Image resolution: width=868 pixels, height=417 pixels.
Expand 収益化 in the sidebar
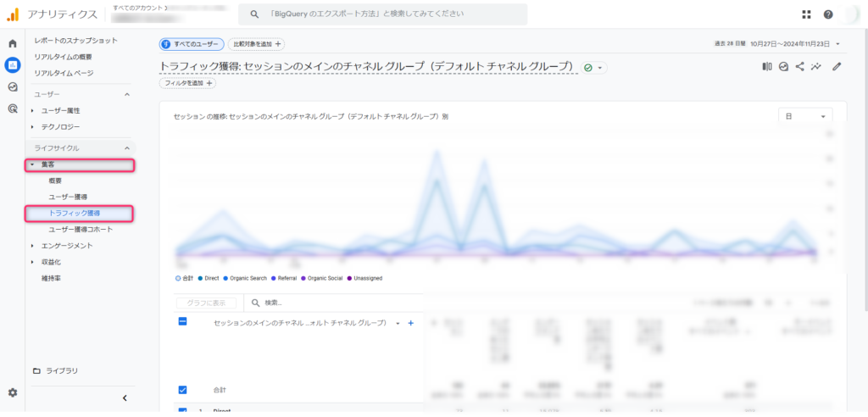coord(32,261)
